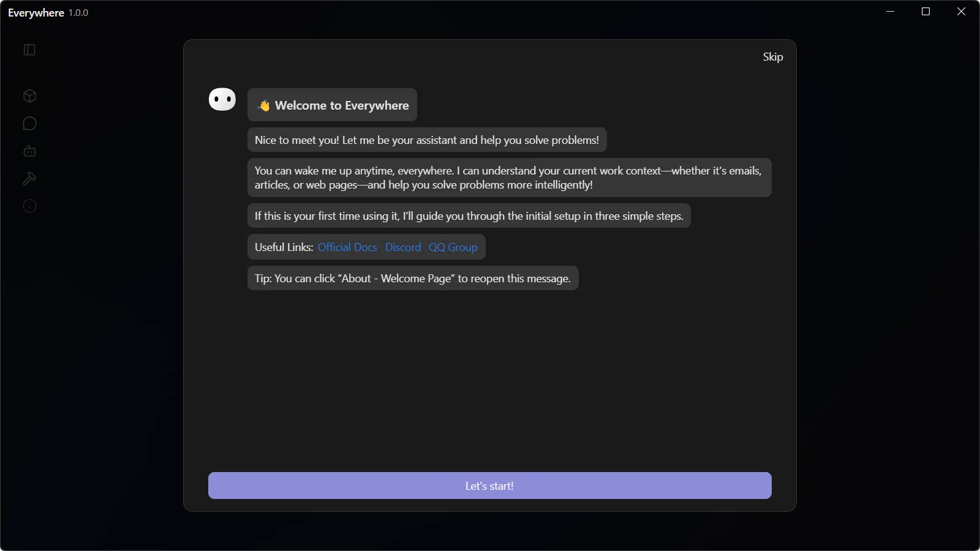
Task: Select the robot assistant sidebar icon
Action: 29,151
